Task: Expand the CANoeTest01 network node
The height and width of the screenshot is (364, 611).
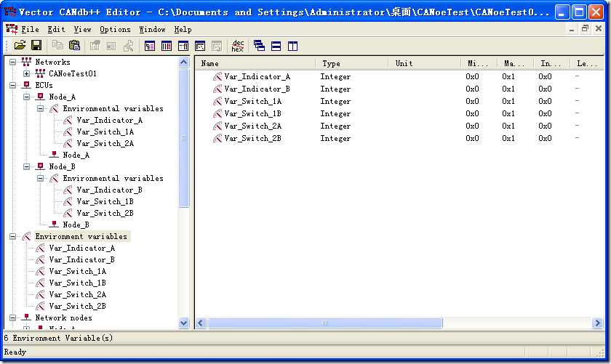Action: 26,73
